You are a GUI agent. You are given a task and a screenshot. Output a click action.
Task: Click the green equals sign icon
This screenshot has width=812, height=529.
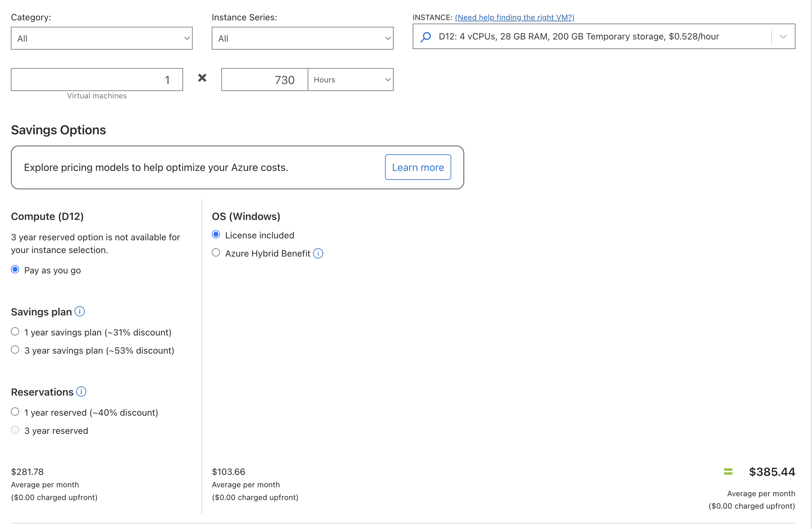coord(728,471)
